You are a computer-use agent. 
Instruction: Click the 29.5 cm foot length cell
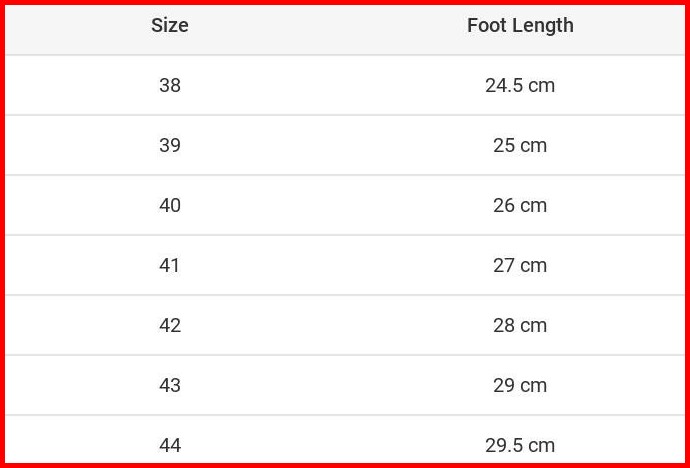pos(520,445)
